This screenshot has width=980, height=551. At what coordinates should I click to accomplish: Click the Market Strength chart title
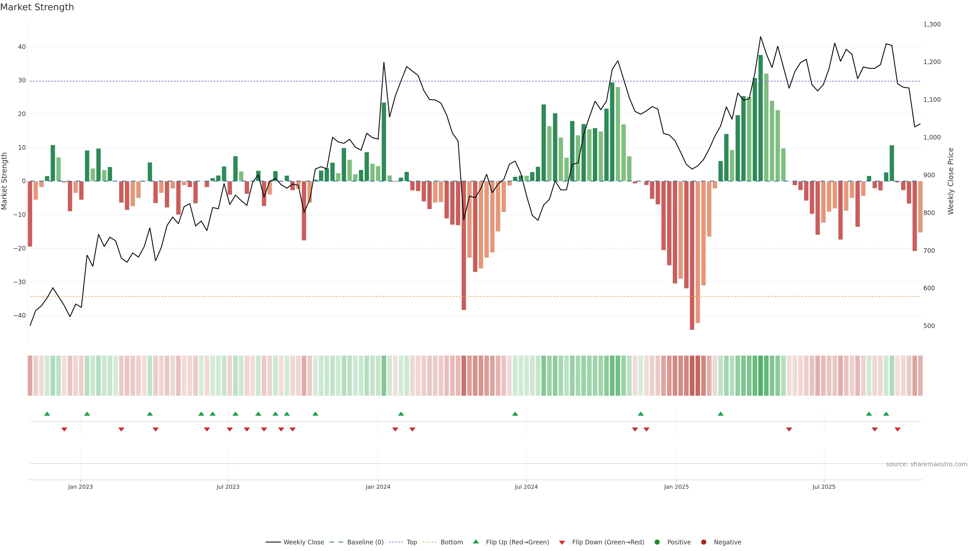click(37, 7)
